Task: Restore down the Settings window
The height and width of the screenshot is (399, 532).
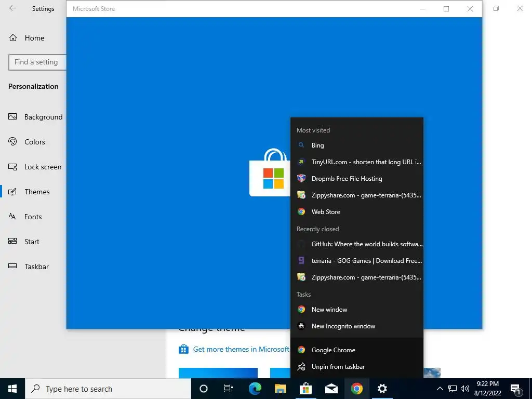Action: (496, 8)
